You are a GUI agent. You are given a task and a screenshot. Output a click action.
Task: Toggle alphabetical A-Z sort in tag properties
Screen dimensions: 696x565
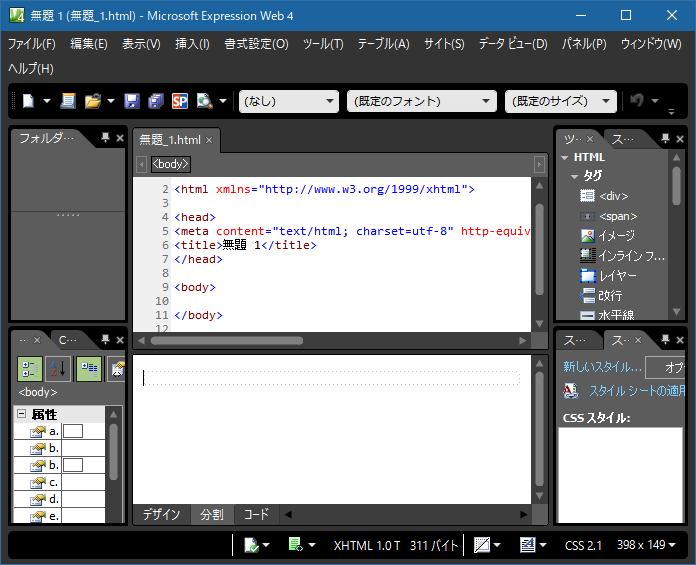(x=58, y=369)
